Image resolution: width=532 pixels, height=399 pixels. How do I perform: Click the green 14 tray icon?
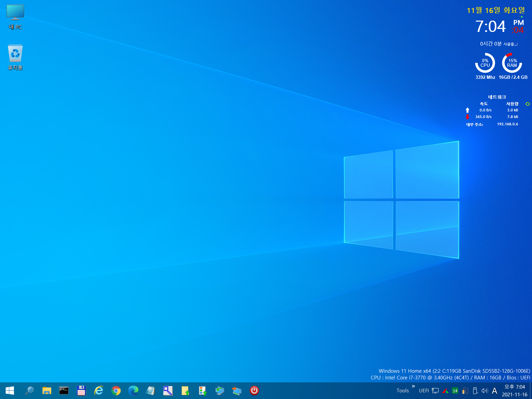(x=455, y=391)
